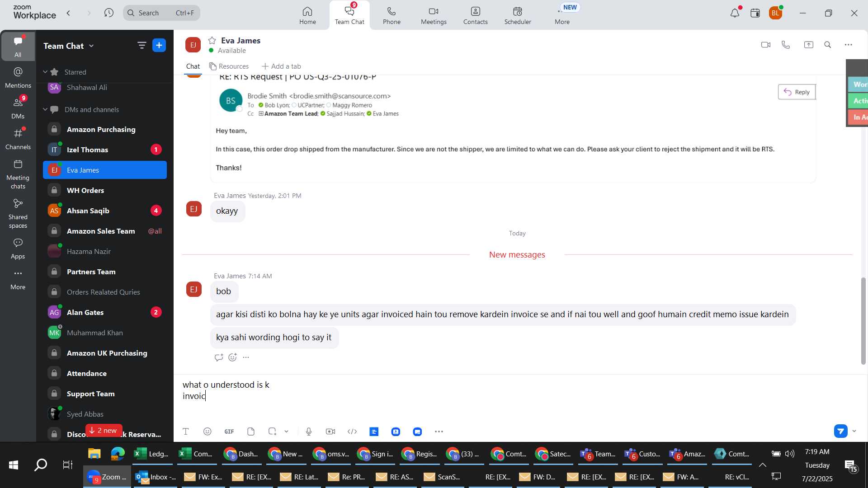Navigate back with the left arrow
Screen dimensions: 868x488
pos(69,13)
